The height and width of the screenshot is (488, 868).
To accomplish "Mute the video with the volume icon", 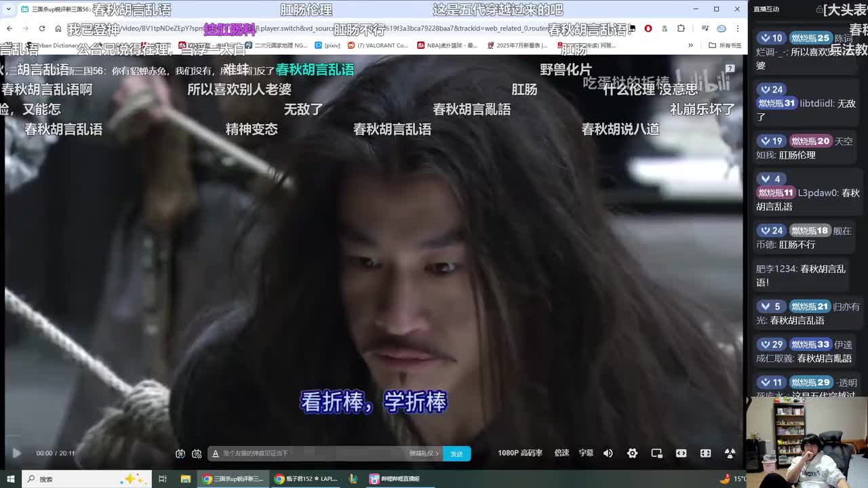I will (x=608, y=453).
